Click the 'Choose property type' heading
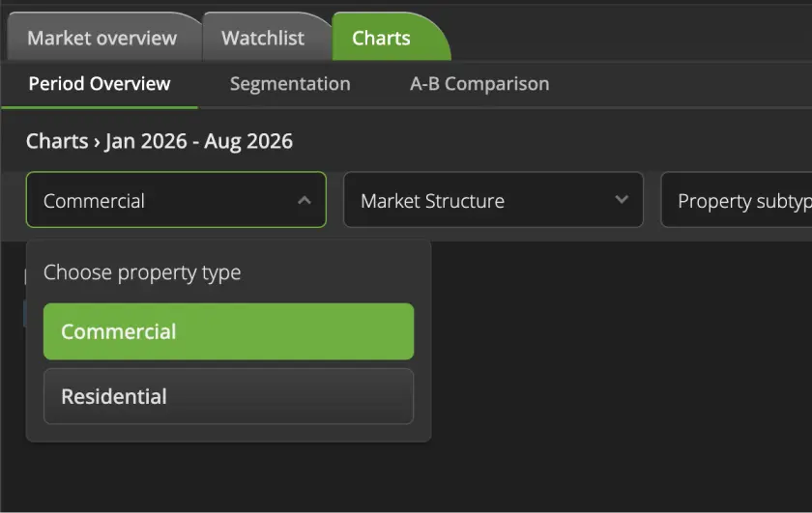The image size is (812, 513). 142,272
